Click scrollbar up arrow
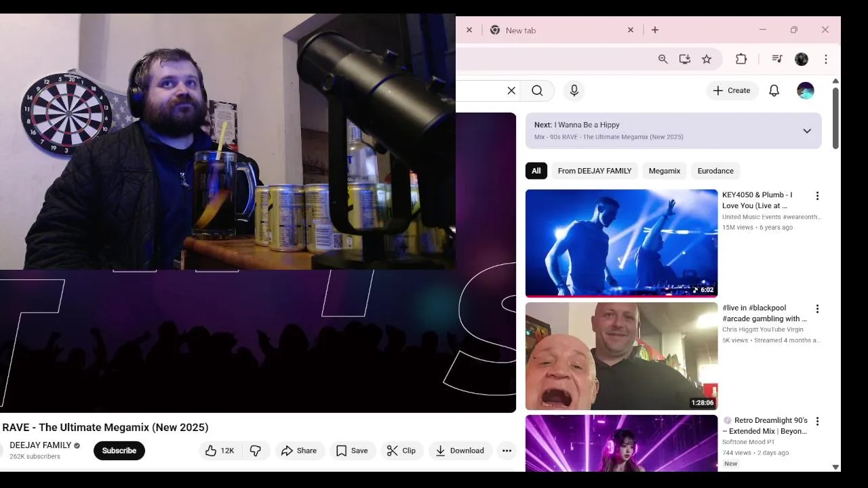The width and height of the screenshot is (868, 488). [835, 81]
